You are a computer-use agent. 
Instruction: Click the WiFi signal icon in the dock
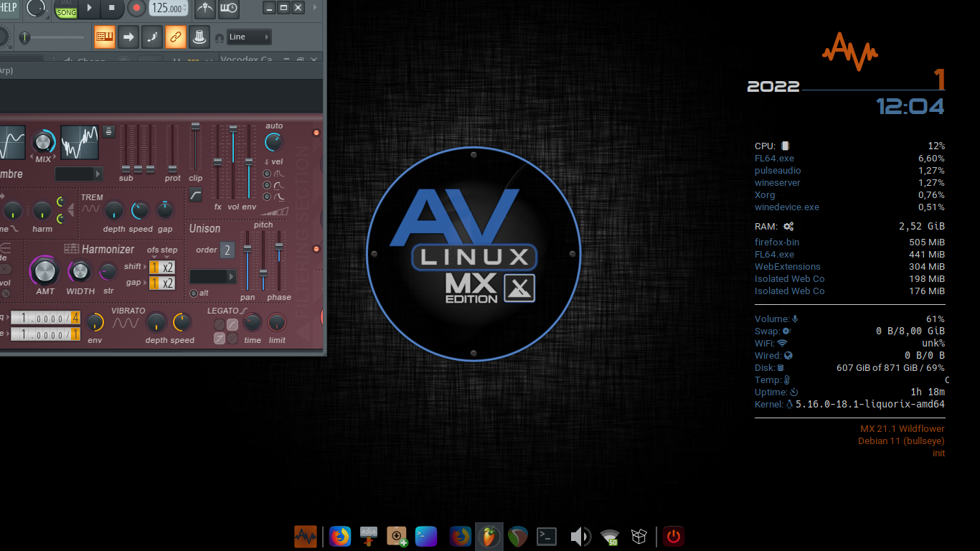coord(610,537)
